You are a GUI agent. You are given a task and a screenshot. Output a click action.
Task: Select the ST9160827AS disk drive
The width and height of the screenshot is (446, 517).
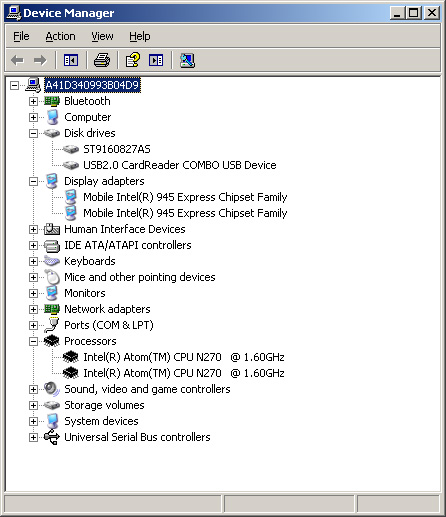[117, 149]
